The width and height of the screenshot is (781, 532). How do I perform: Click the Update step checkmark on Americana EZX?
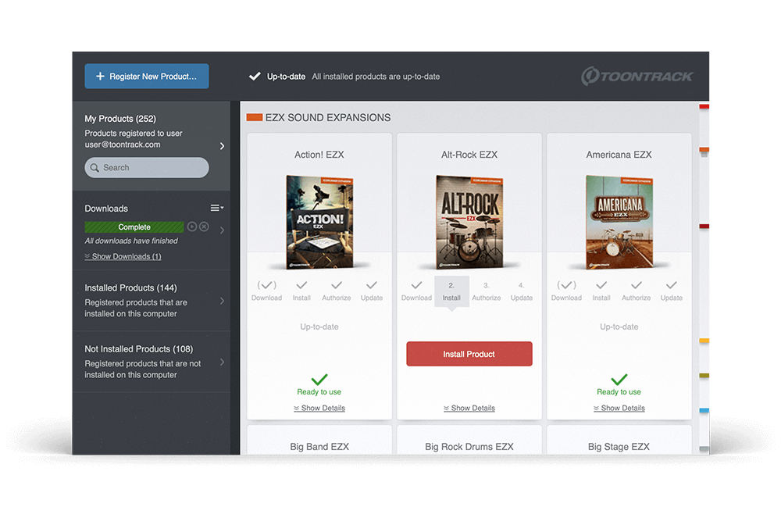click(x=671, y=286)
